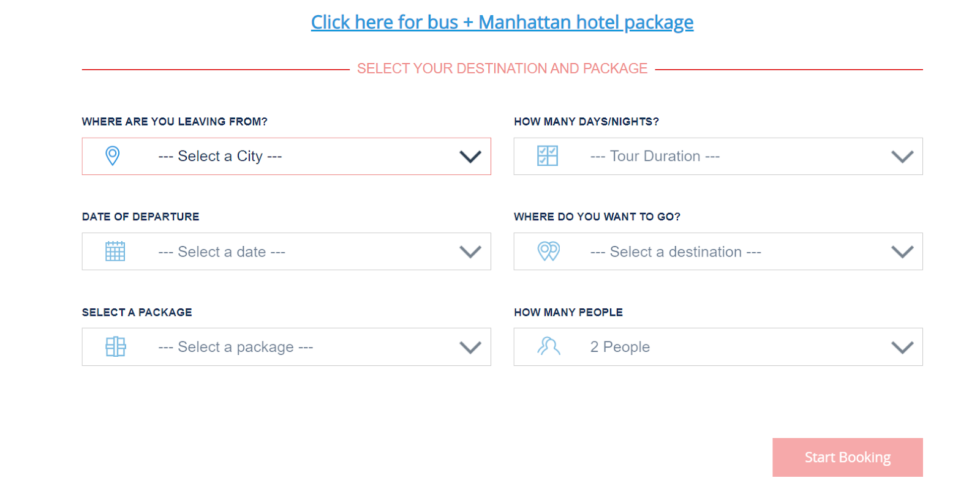The width and height of the screenshot is (980, 481).
Task: Click the location pin icon in city field
Action: [113, 156]
